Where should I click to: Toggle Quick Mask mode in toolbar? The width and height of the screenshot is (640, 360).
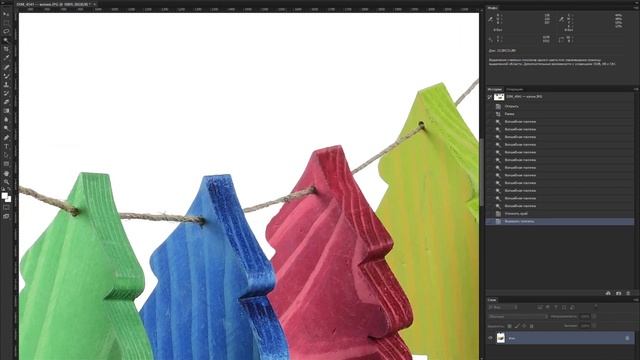(x=6, y=207)
